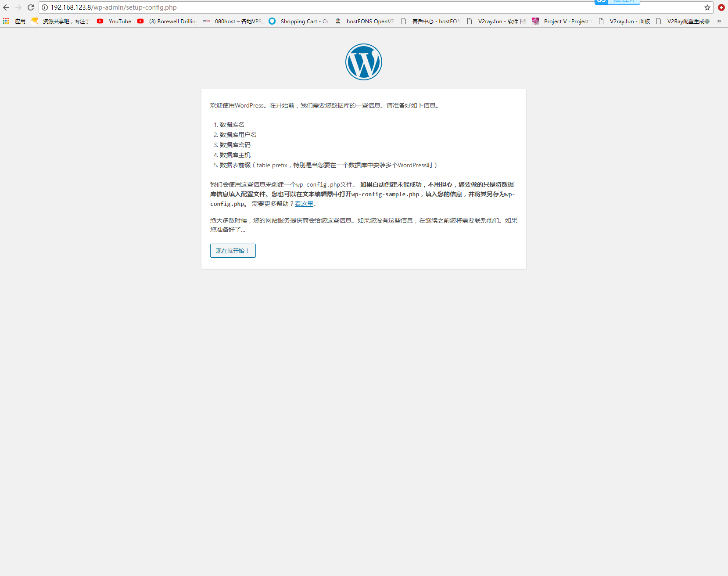This screenshot has height=576, width=728.
Task: Click the 看这里 help link
Action: [x=304, y=204]
